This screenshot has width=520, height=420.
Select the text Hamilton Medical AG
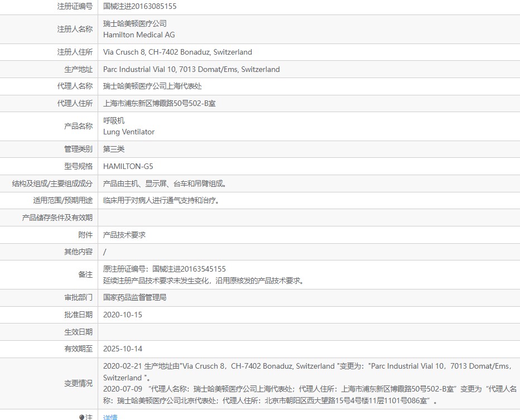click(139, 35)
